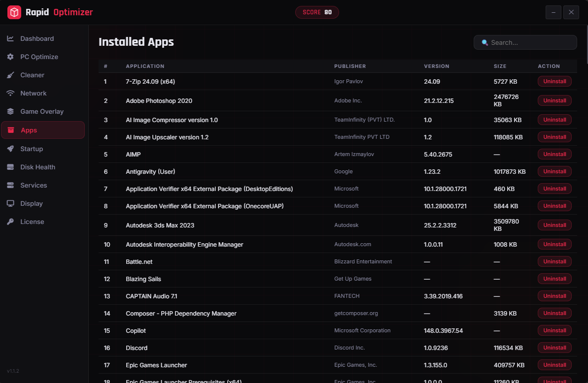Open the License page
This screenshot has width=588, height=383.
[x=43, y=222]
